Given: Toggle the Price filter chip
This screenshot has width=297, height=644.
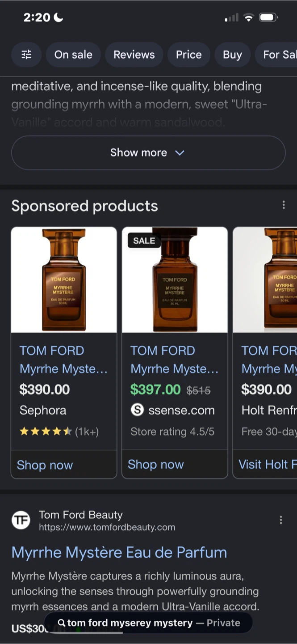Looking at the screenshot, I should [x=188, y=55].
